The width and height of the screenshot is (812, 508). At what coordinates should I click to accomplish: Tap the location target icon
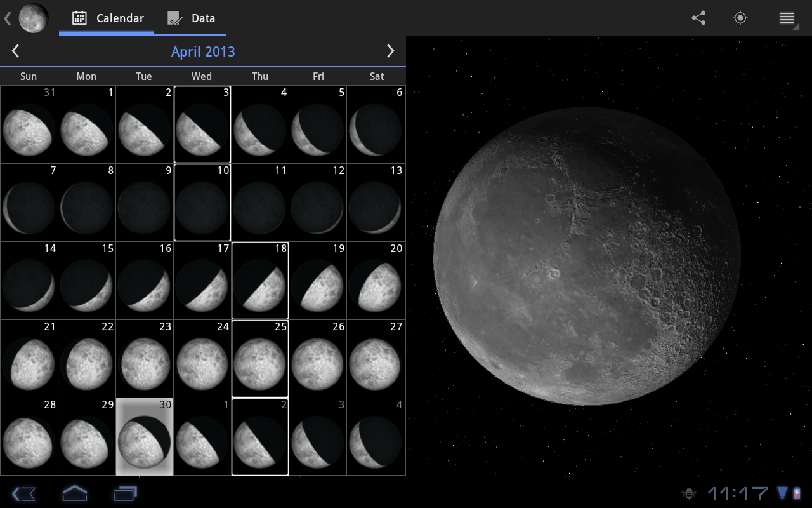pos(740,18)
